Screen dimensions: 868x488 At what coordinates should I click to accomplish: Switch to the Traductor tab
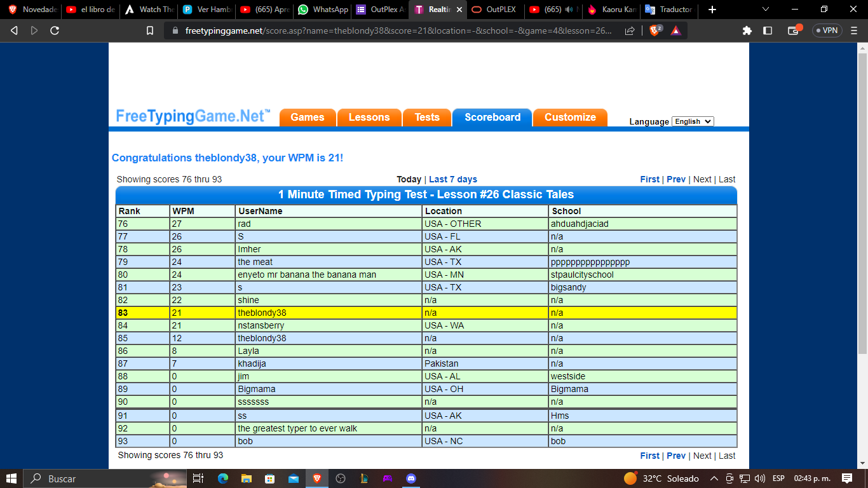pos(668,10)
